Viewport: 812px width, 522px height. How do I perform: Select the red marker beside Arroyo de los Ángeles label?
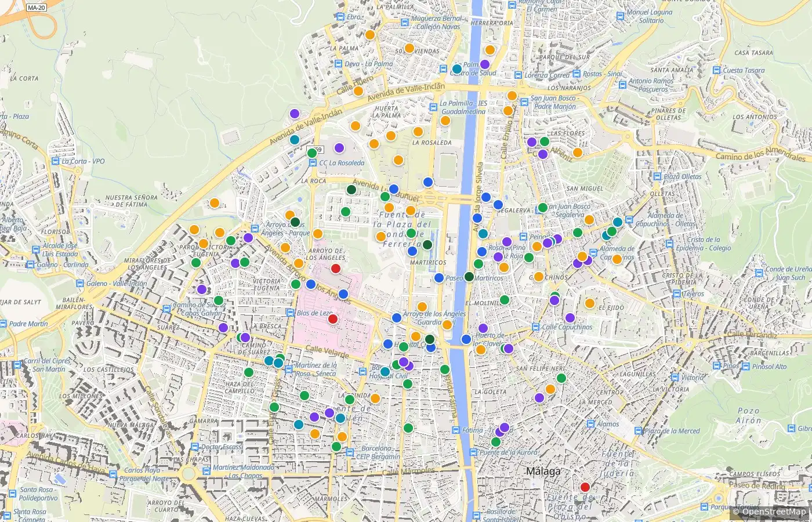[x=335, y=269]
